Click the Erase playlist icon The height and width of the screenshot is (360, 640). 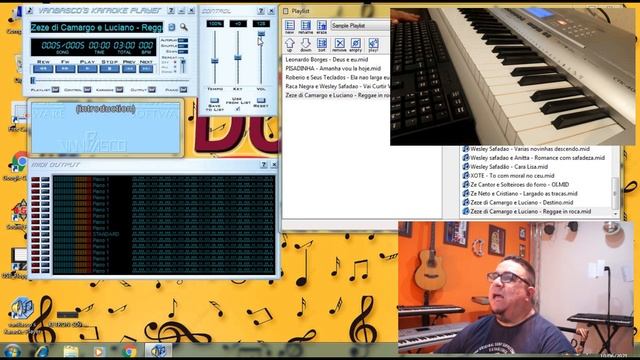click(x=322, y=27)
